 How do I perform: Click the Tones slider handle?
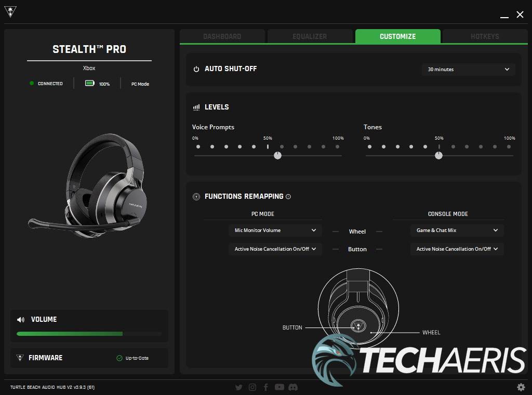click(x=438, y=156)
